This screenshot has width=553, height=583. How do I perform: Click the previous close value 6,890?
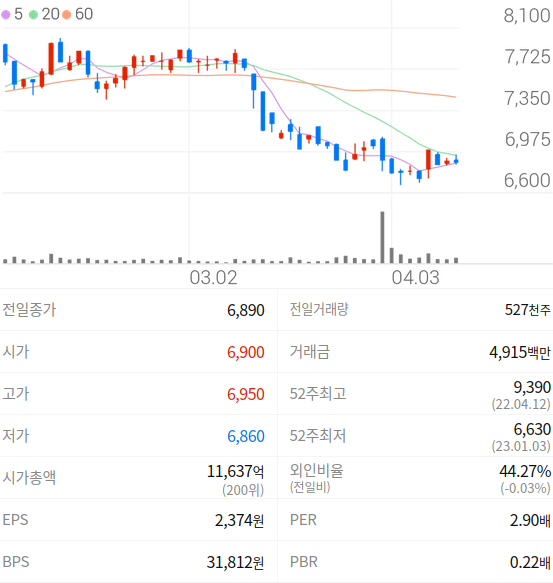point(246,310)
